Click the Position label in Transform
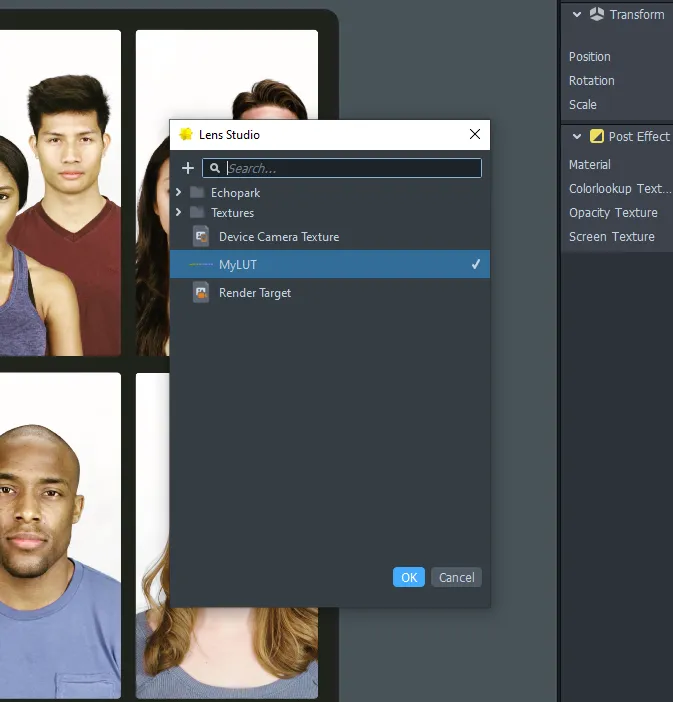The height and width of the screenshot is (702, 673). point(590,57)
